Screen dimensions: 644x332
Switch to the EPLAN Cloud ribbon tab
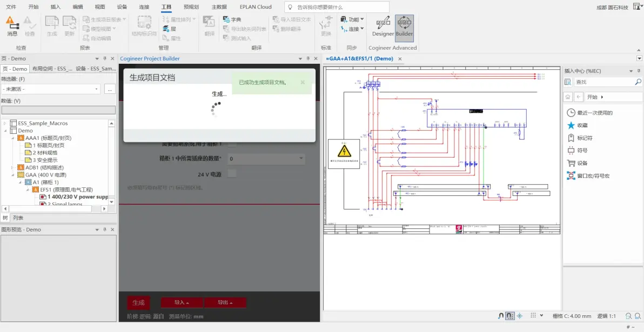pyautogui.click(x=256, y=7)
